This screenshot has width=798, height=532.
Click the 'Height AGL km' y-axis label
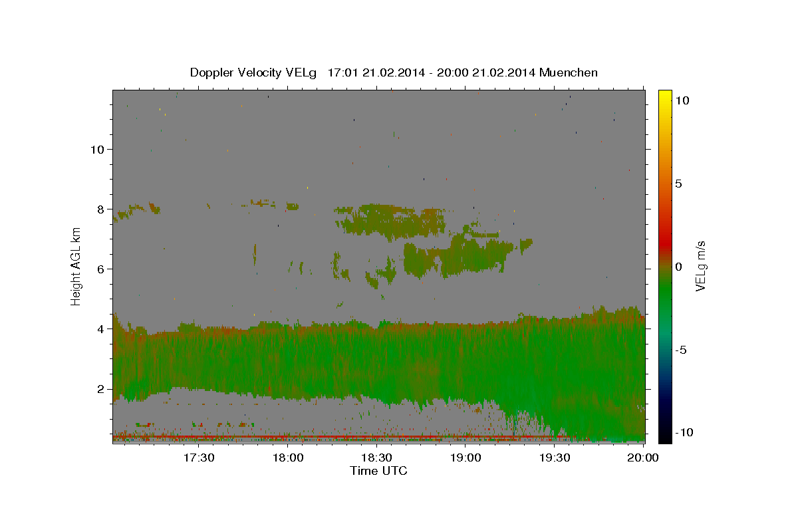(76, 266)
